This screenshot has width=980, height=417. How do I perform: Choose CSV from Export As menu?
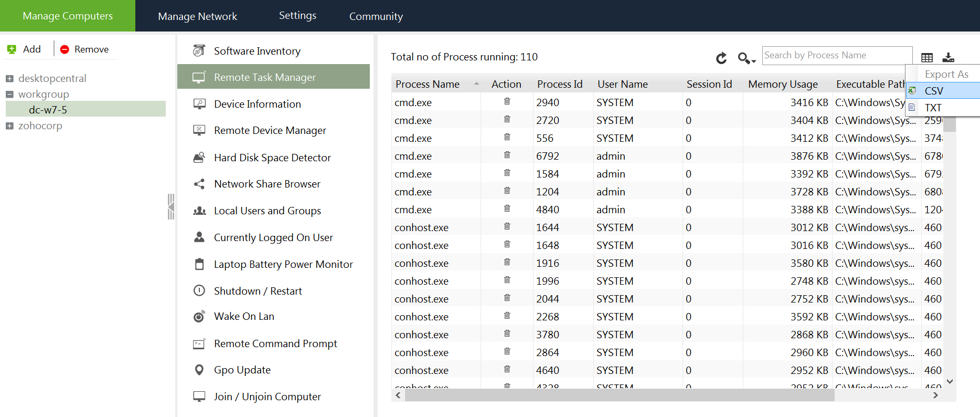934,91
